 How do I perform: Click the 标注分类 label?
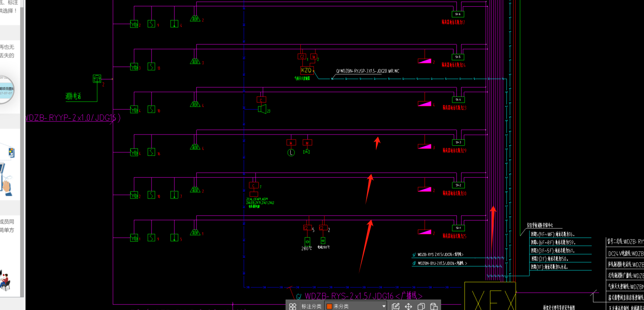coord(311,306)
